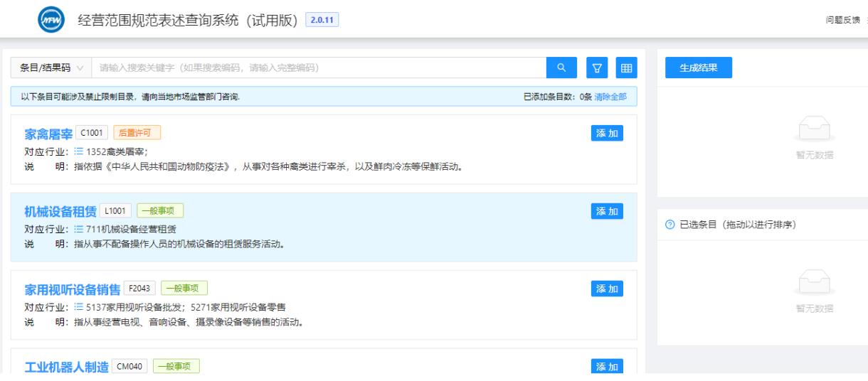Screen dimensions: 868x381
Task: Add 工业机器人制造 using its 添加 button
Action: pyautogui.click(x=607, y=366)
